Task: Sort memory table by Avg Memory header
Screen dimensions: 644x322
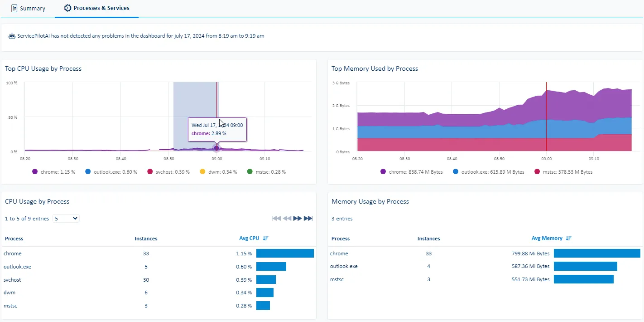Action: pyautogui.click(x=547, y=239)
